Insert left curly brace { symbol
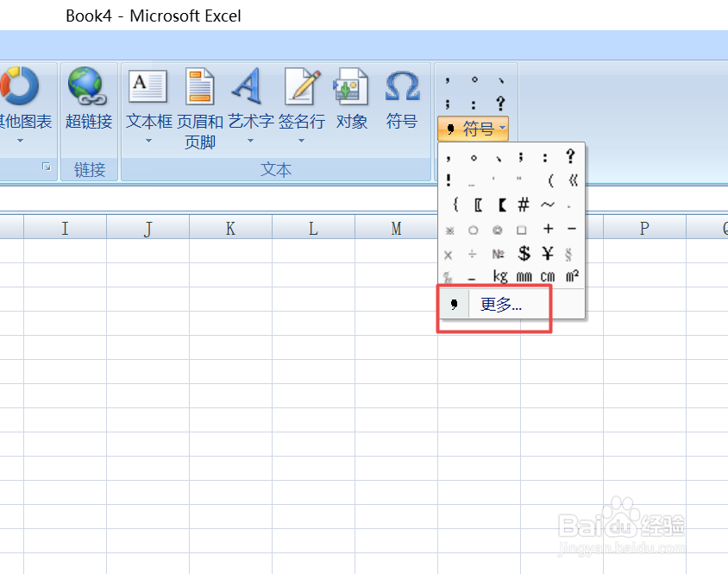The image size is (728, 574). click(455, 204)
